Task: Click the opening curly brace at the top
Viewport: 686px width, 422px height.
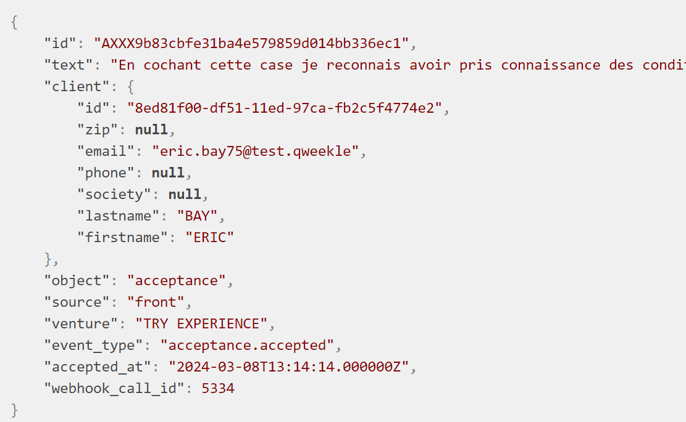Action: point(14,22)
